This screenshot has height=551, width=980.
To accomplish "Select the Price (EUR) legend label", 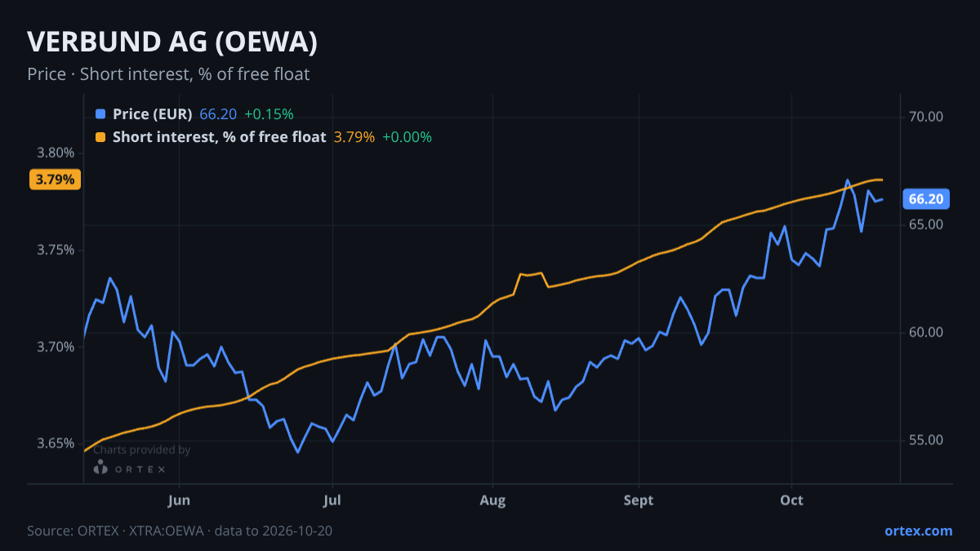I will click(x=153, y=114).
